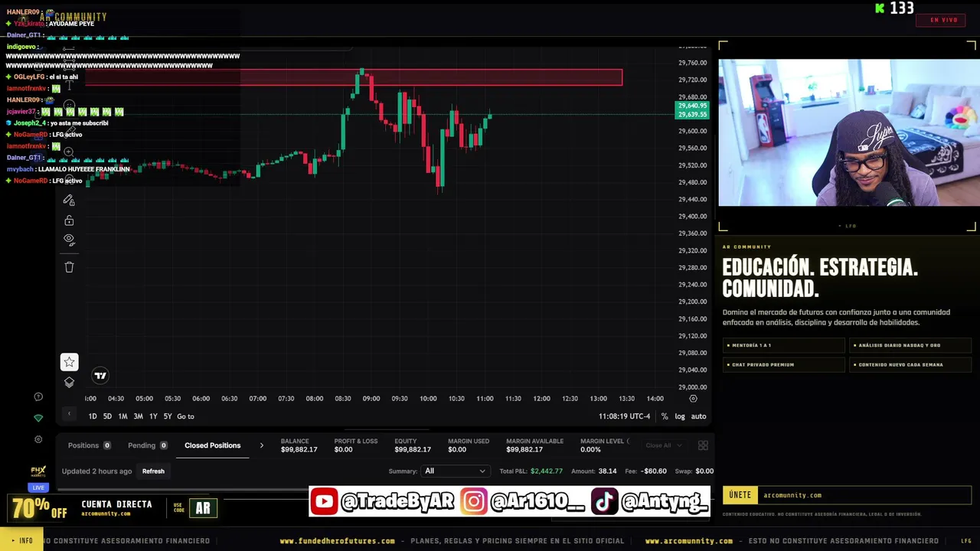
Task: Toggle hide all drawings eye icon
Action: click(x=69, y=240)
